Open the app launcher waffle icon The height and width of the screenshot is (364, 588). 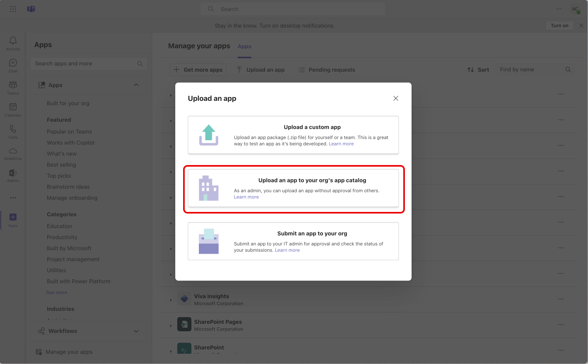(x=13, y=9)
